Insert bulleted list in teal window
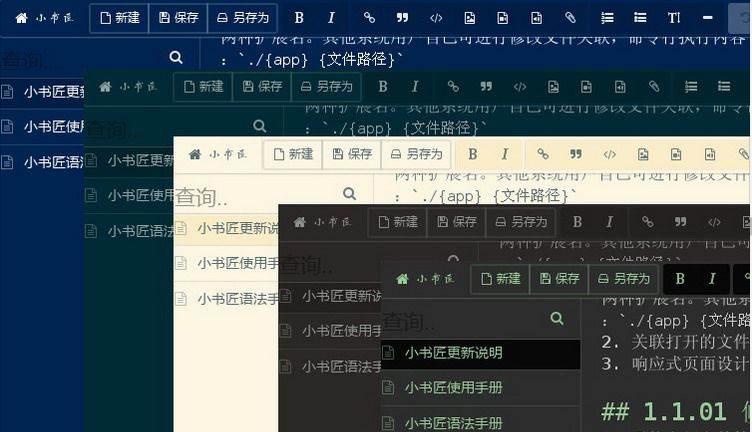The image size is (752, 432). tap(724, 87)
